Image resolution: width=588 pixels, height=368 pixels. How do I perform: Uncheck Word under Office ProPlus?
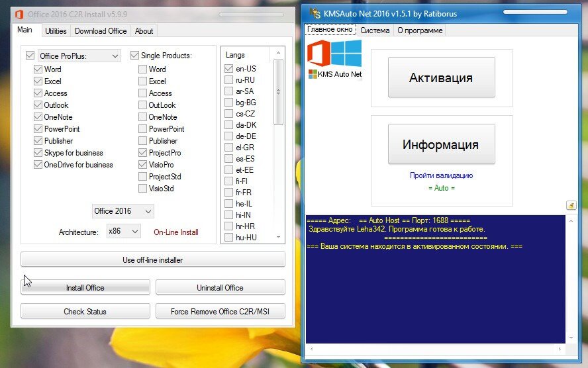(38, 69)
